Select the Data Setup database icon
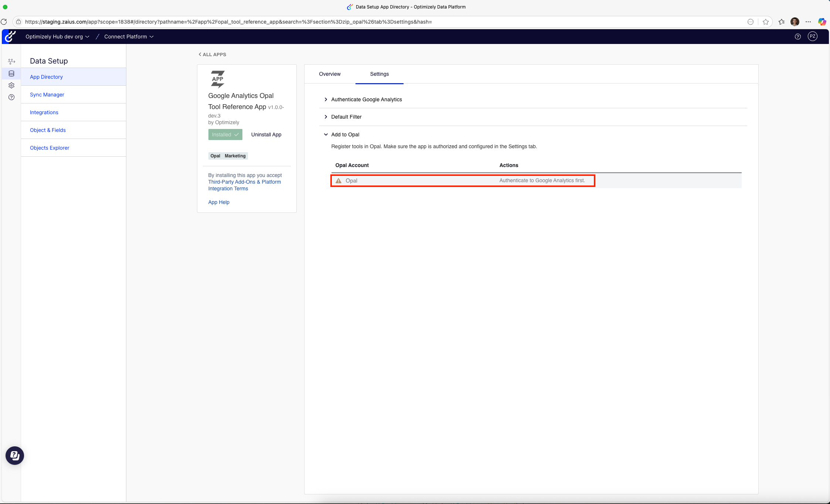 point(11,74)
